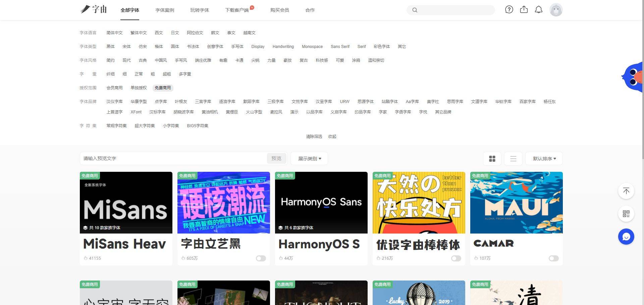Select the 汉仪字库 brand
This screenshot has height=305, width=644.
(x=114, y=102)
